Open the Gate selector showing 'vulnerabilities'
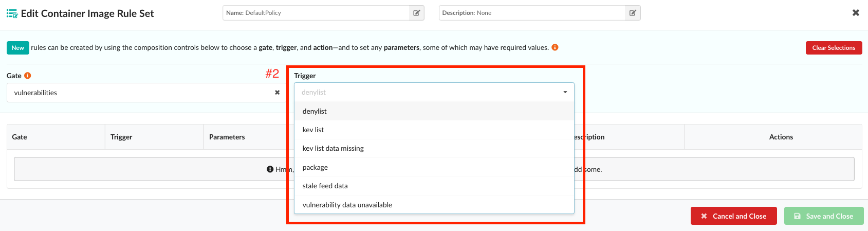Screen dimensions: 868x231 pyautogui.click(x=139, y=93)
